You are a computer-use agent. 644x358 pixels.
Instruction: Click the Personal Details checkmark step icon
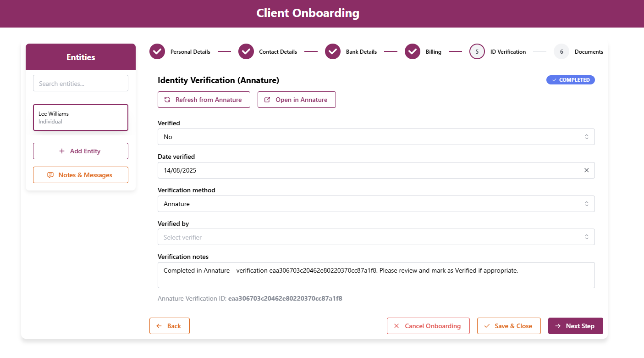pyautogui.click(x=157, y=52)
